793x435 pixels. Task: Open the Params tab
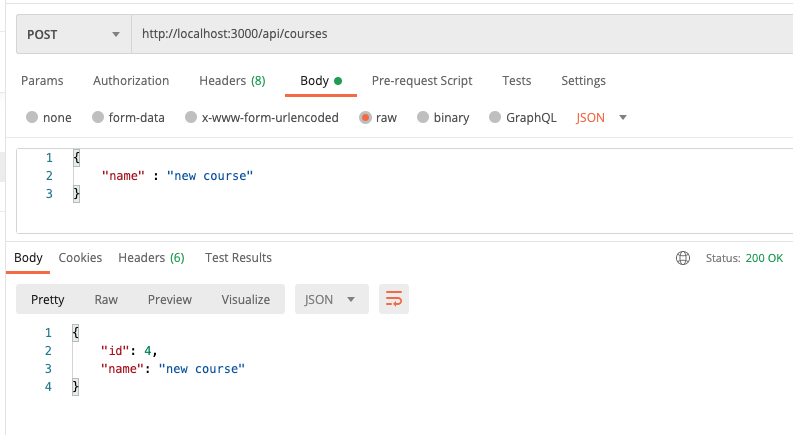tap(42, 81)
